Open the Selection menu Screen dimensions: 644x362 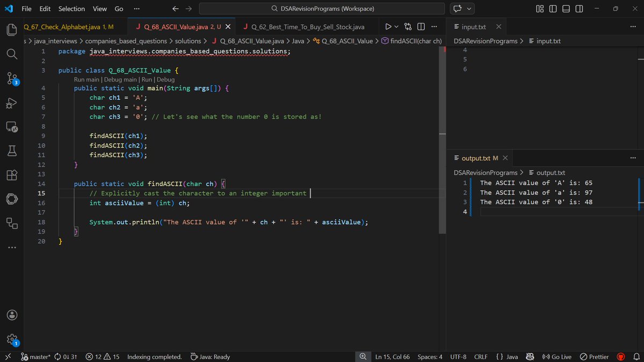(71, 9)
